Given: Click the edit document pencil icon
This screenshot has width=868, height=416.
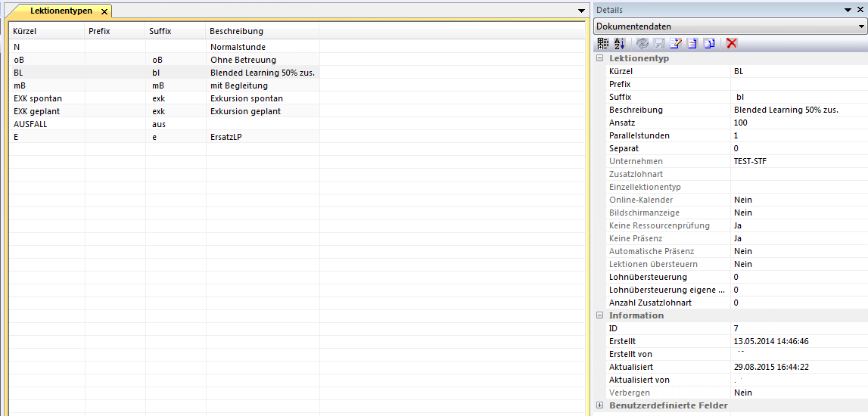Looking at the screenshot, I should [x=676, y=43].
